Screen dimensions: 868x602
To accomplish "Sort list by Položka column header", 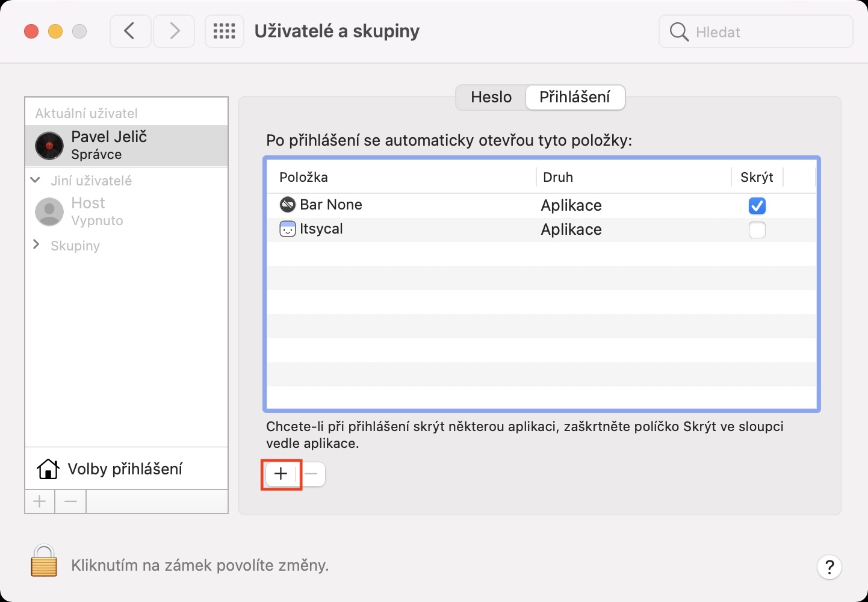I will (x=303, y=177).
